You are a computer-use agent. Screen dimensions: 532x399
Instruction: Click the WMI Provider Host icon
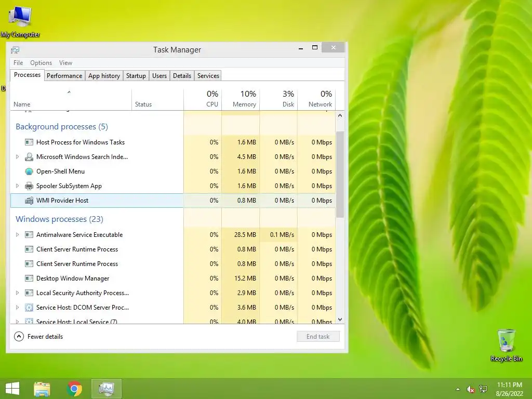coord(29,201)
